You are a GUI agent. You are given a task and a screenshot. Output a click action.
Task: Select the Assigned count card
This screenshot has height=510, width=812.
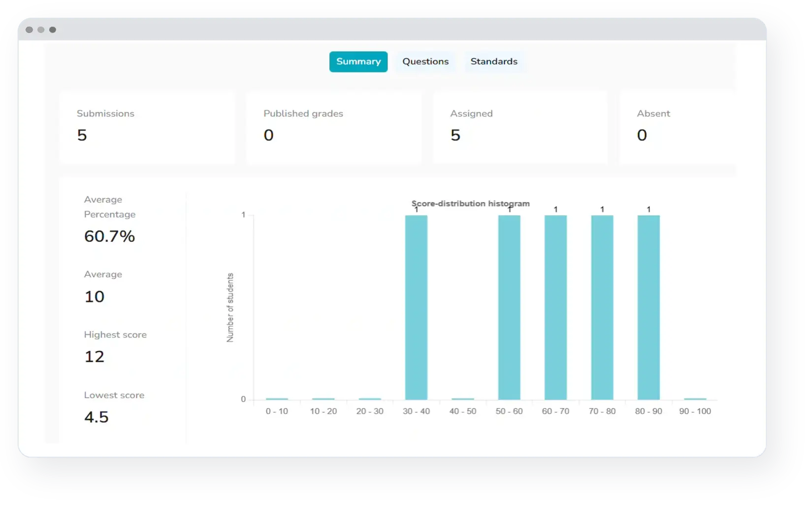520,127
